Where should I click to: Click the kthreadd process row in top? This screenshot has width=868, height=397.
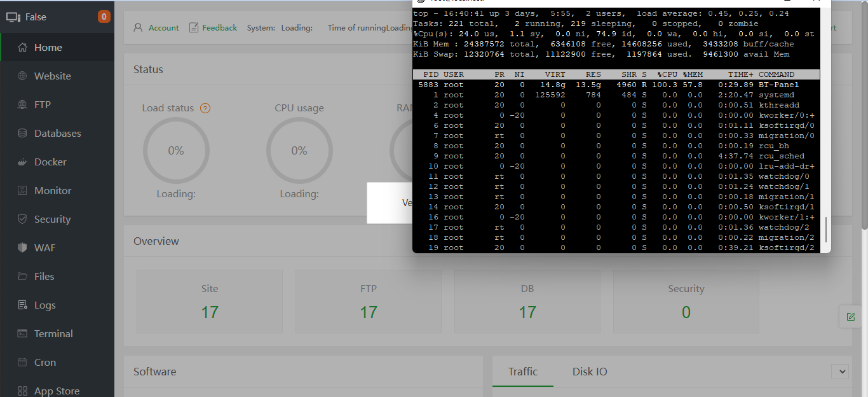[616, 105]
